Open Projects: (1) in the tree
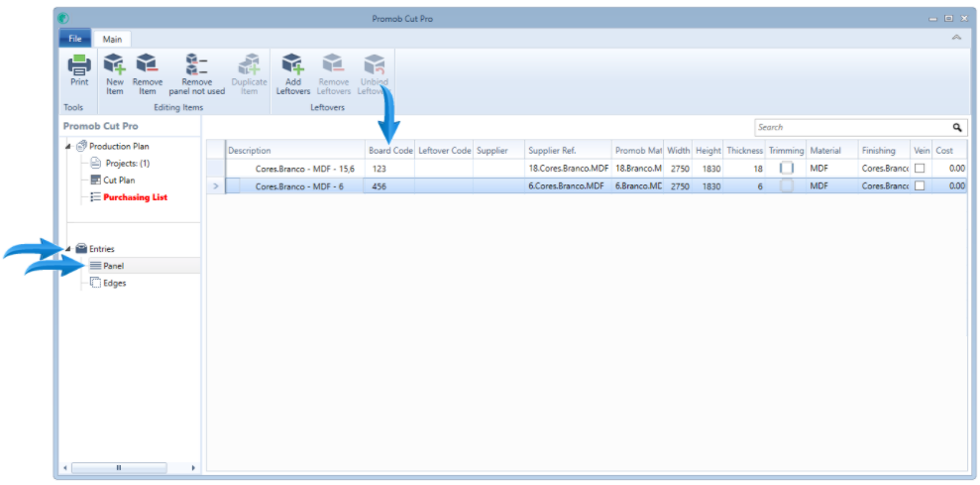The width and height of the screenshot is (980, 485). click(128, 164)
